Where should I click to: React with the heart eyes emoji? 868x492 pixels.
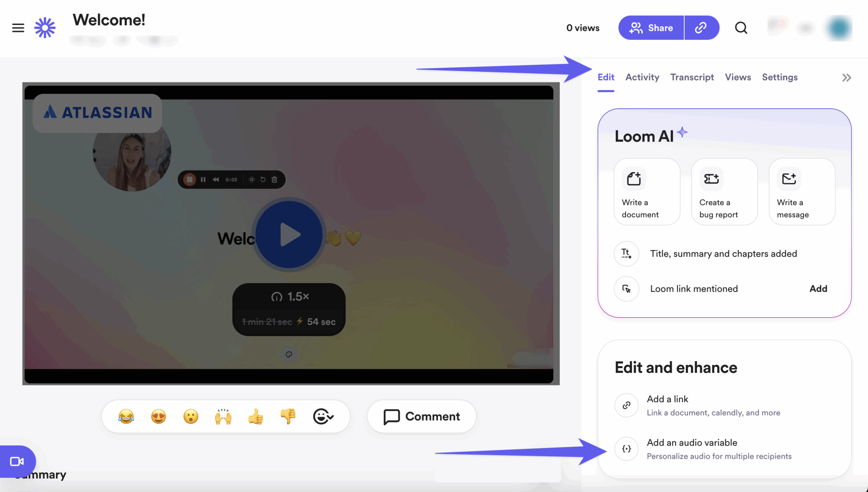pyautogui.click(x=158, y=416)
